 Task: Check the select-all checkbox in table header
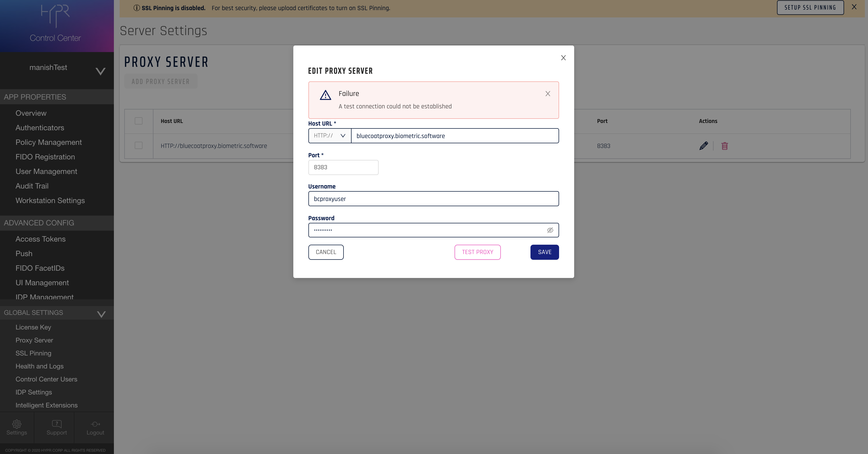[x=139, y=121]
